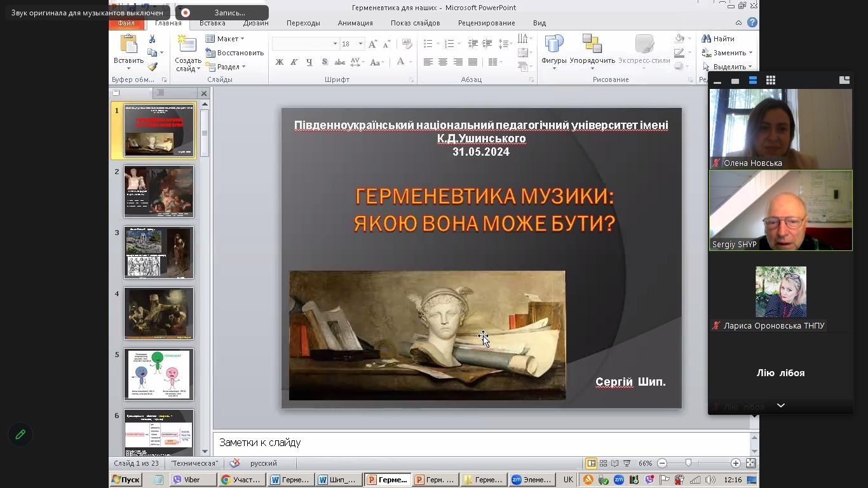The image size is (868, 488).
Task: Select the Format Painter brush icon
Action: pos(153,67)
